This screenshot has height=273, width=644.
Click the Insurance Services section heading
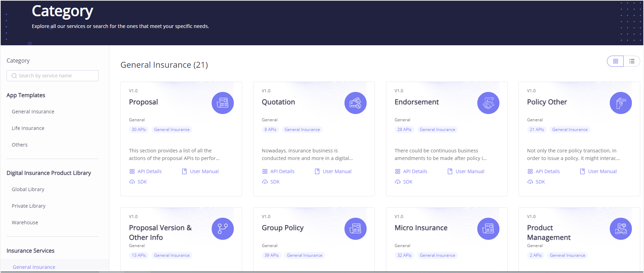pyautogui.click(x=30, y=251)
